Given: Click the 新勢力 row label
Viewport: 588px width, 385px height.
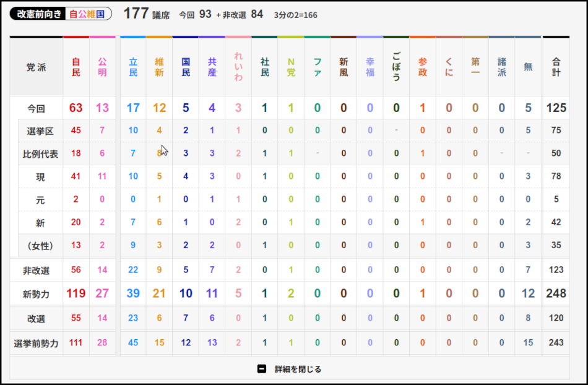Looking at the screenshot, I should click(37, 294).
